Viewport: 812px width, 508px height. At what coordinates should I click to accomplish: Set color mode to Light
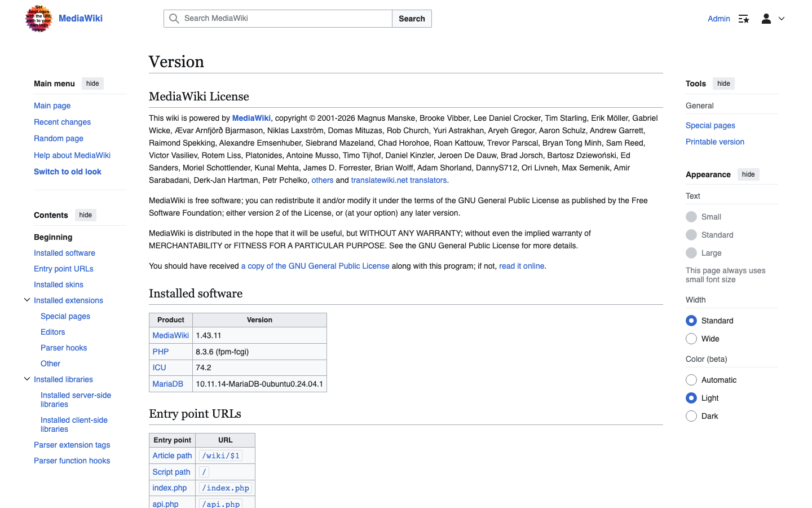coord(691,398)
